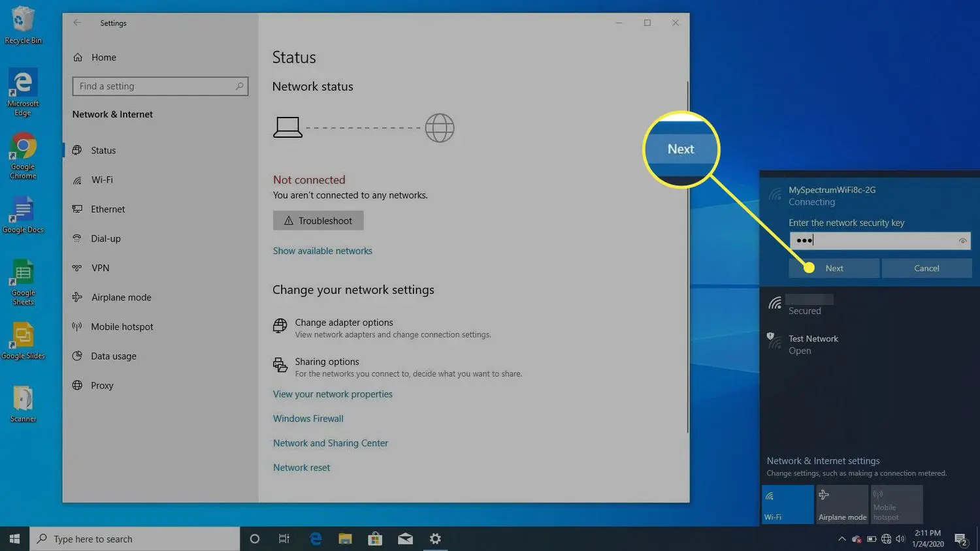
Task: Open File Explorer from the taskbar
Action: click(x=345, y=539)
